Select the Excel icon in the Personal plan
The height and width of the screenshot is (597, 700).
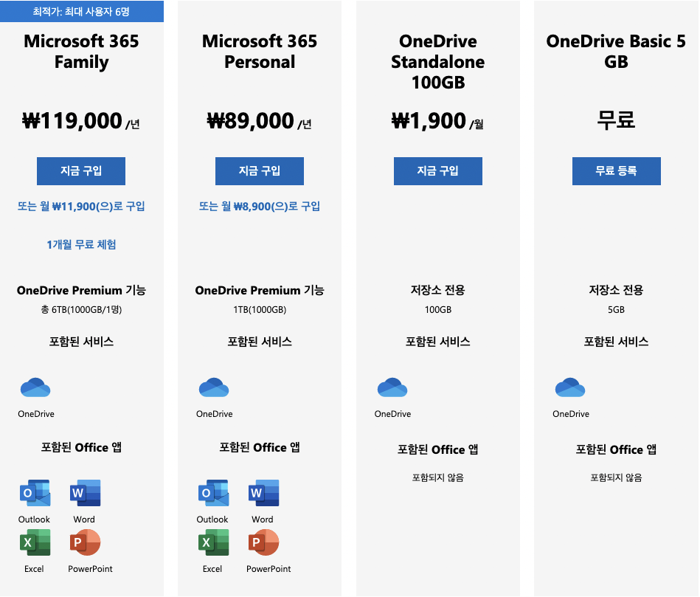(214, 542)
